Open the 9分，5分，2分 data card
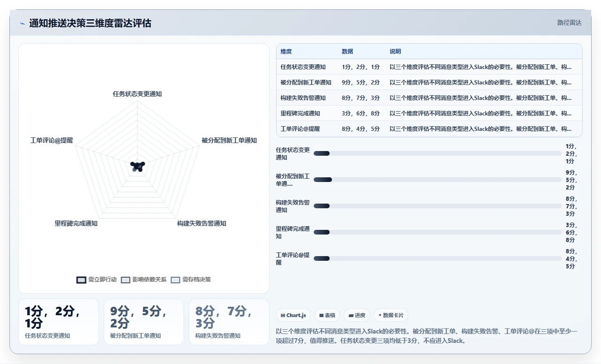 pos(144,322)
